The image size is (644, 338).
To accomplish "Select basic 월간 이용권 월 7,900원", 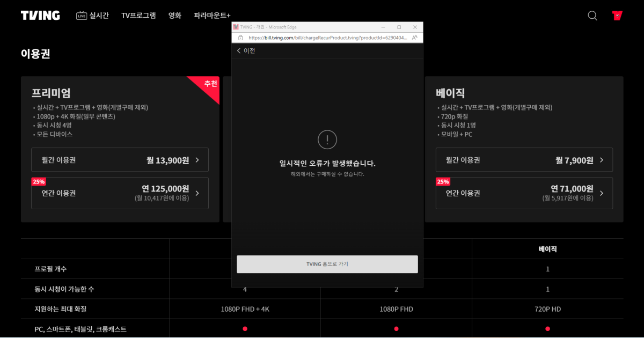I will [524, 160].
